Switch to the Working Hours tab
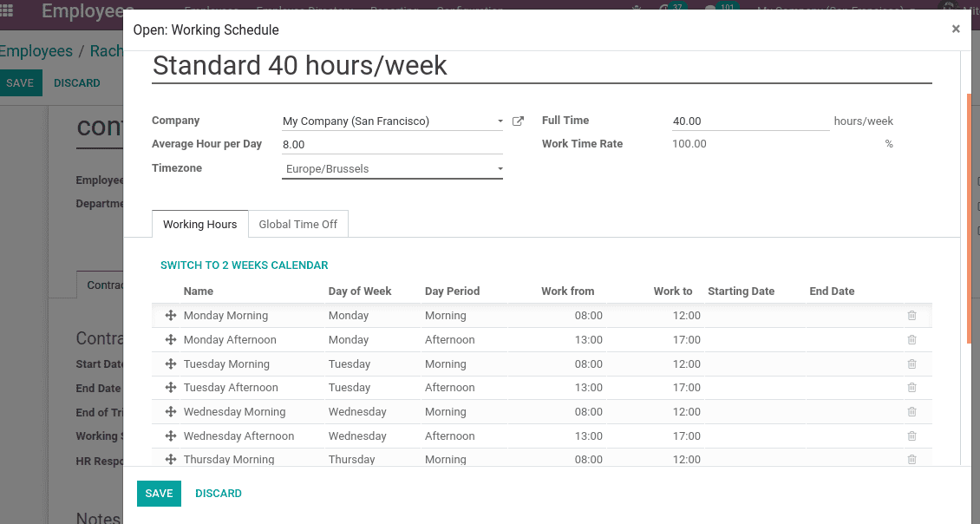This screenshot has height=524, width=980. click(200, 224)
